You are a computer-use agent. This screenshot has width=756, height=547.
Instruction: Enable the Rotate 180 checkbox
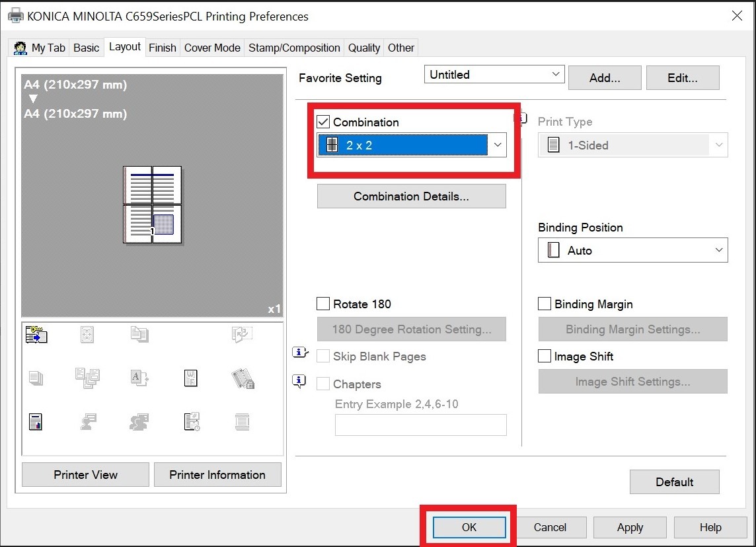(x=323, y=304)
